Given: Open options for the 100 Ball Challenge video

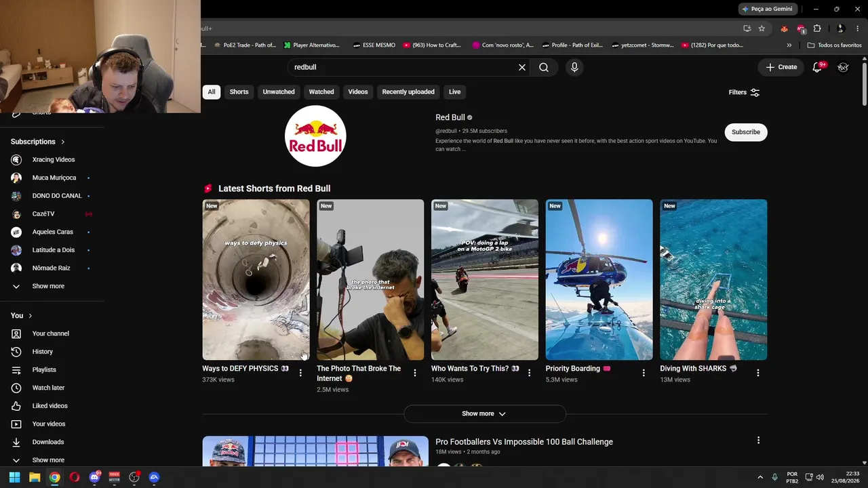Looking at the screenshot, I should [758, 441].
